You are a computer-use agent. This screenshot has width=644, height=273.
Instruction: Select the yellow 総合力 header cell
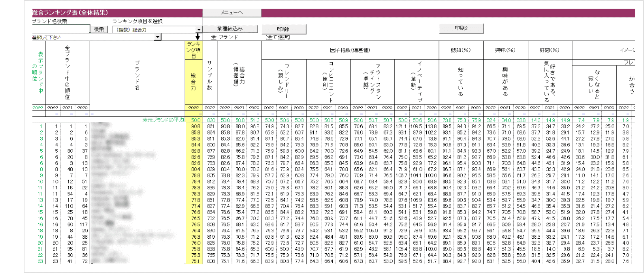pyautogui.click(x=193, y=82)
